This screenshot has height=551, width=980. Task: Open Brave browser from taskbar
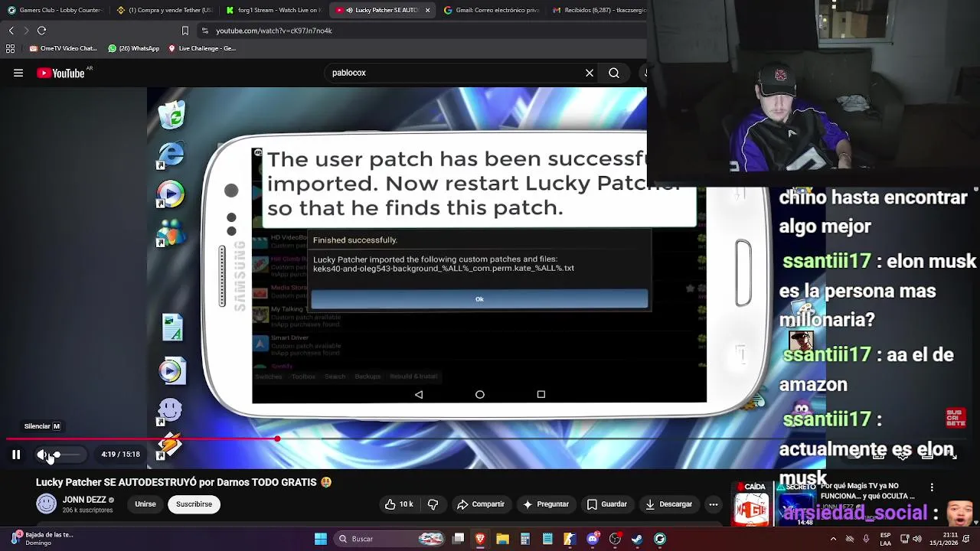[x=480, y=539]
